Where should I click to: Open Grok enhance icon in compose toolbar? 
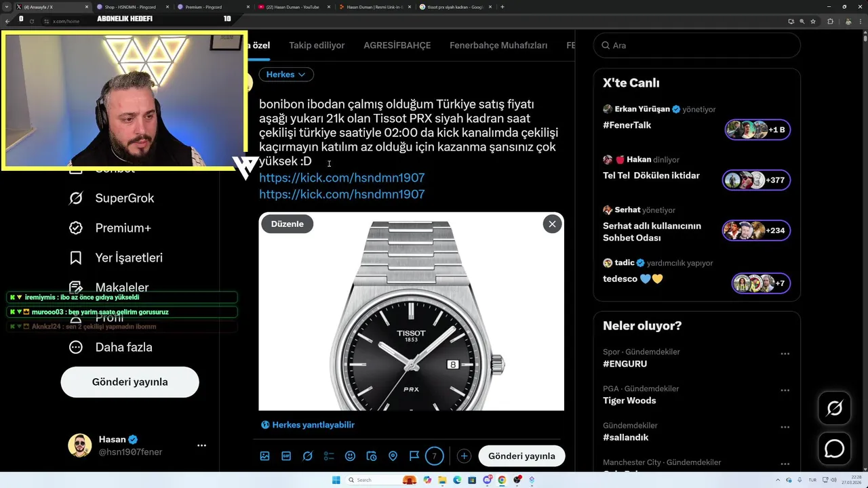pyautogui.click(x=307, y=456)
